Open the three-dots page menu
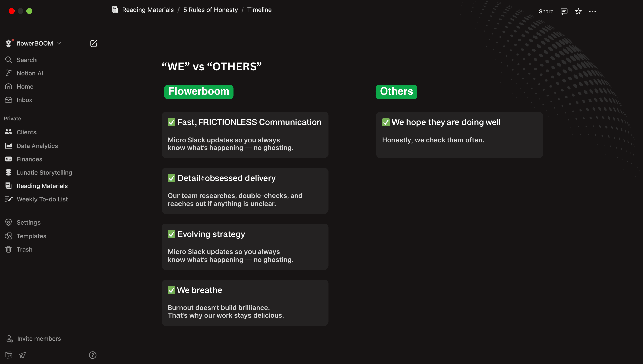 [592, 11]
